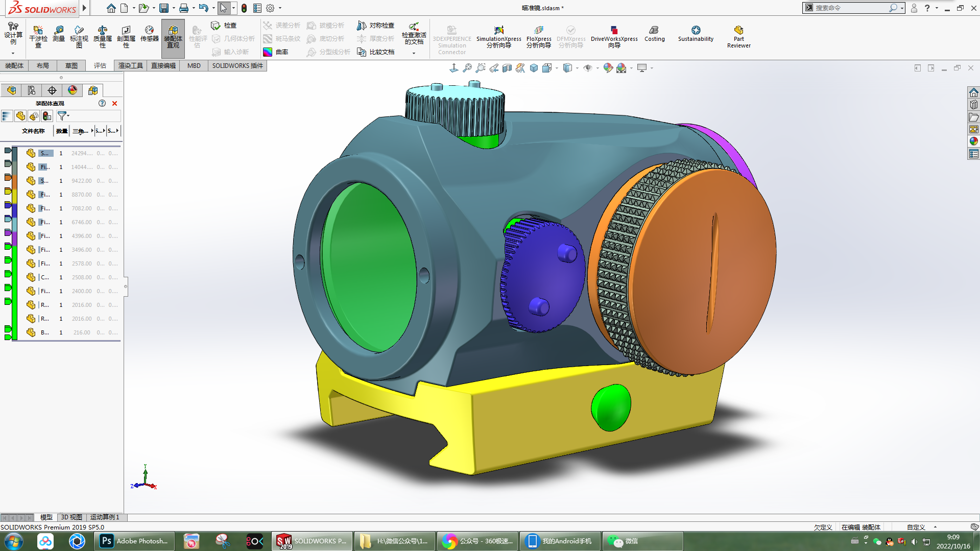Switch to the Layout (布局) ribbon tab
980x551 pixels.
tap(43, 65)
